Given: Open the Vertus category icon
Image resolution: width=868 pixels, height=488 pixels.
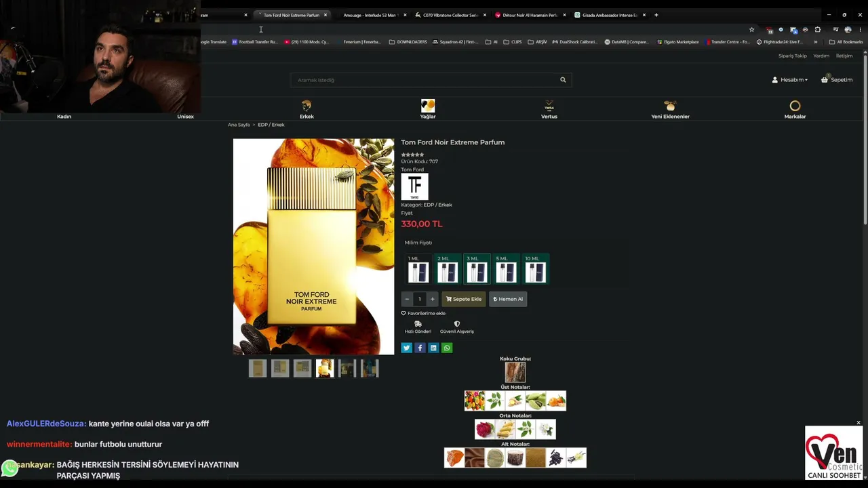Looking at the screenshot, I should [x=549, y=106].
